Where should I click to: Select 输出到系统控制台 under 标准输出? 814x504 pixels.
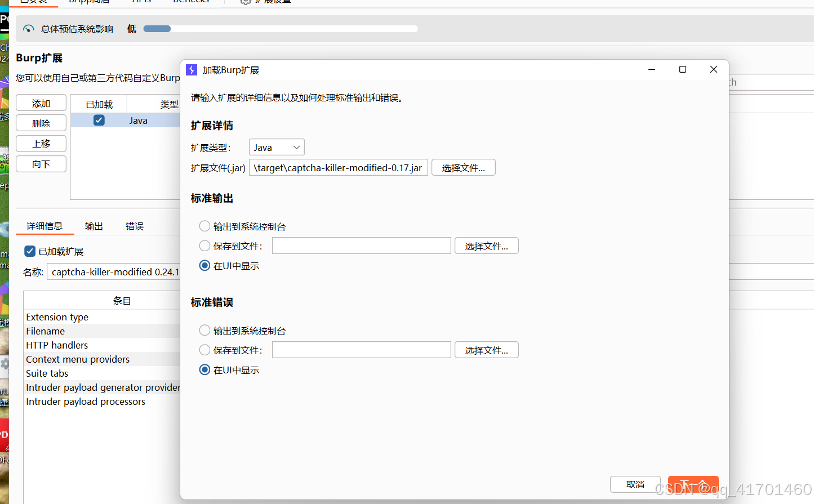coord(205,226)
